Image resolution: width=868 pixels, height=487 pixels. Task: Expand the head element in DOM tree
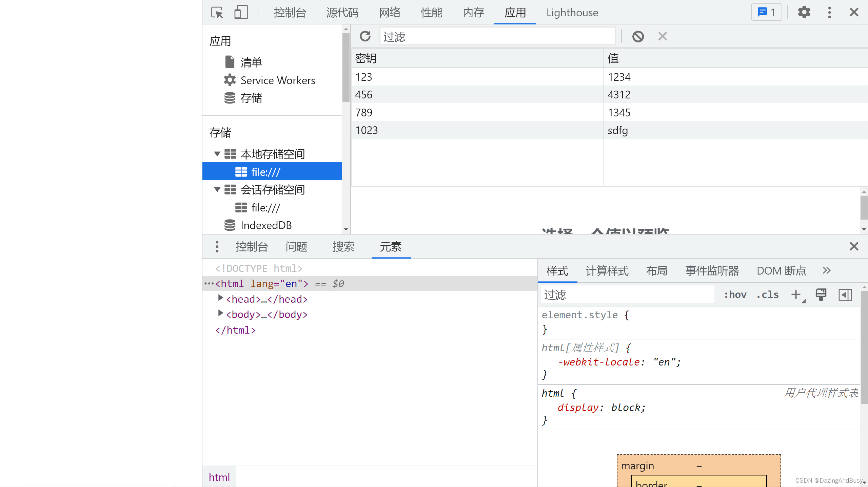point(220,299)
